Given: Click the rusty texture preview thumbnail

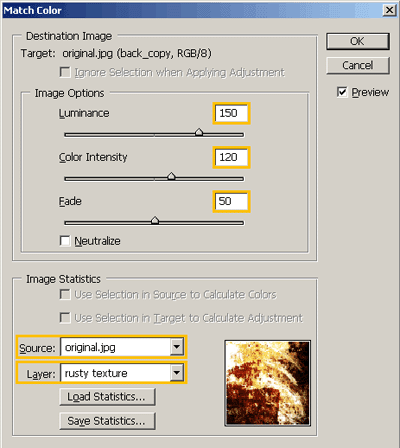Looking at the screenshot, I should point(268,383).
